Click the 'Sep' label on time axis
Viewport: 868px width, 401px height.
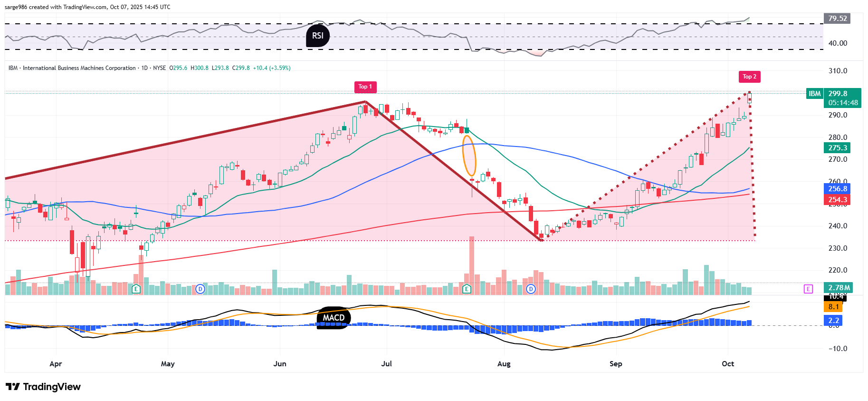(616, 364)
